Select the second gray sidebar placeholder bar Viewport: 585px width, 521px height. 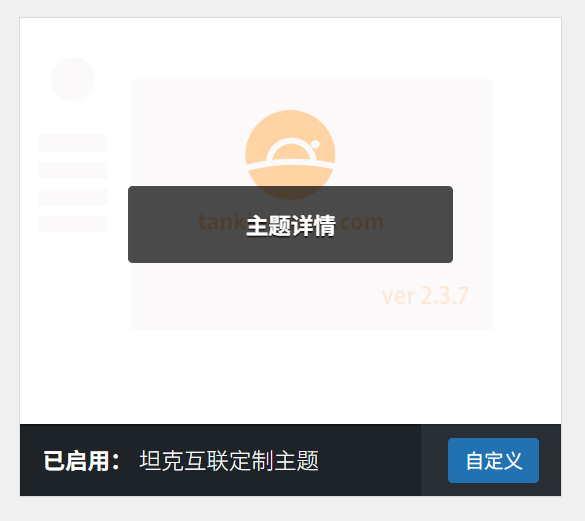tap(73, 170)
